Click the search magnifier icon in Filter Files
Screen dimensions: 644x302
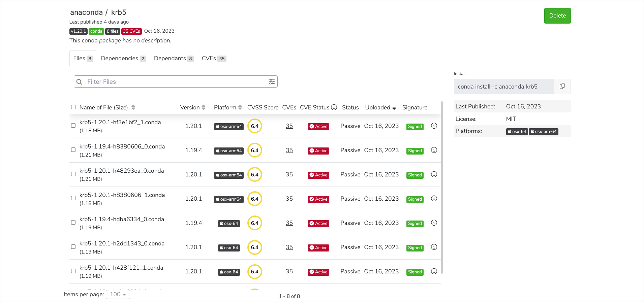(x=80, y=82)
